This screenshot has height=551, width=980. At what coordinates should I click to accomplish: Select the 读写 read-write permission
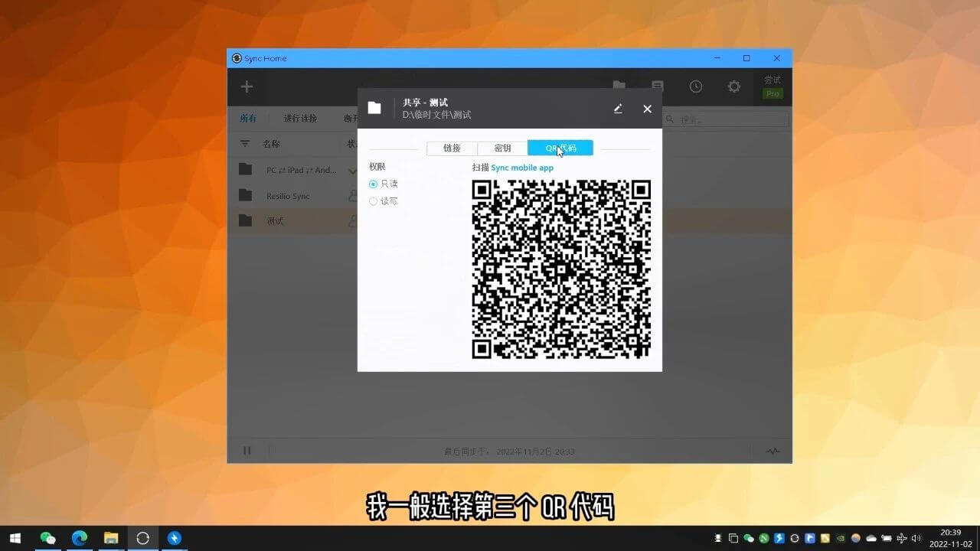click(x=374, y=201)
